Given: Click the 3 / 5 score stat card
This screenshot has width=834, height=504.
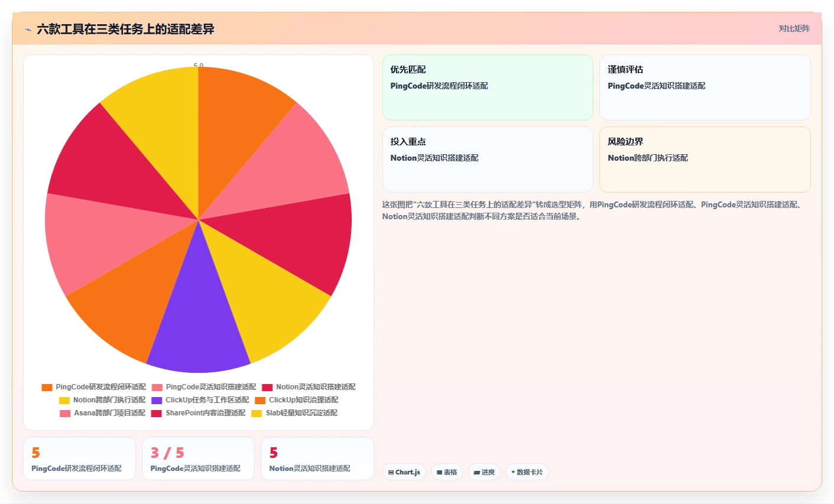Looking at the screenshot, I should pos(198,459).
